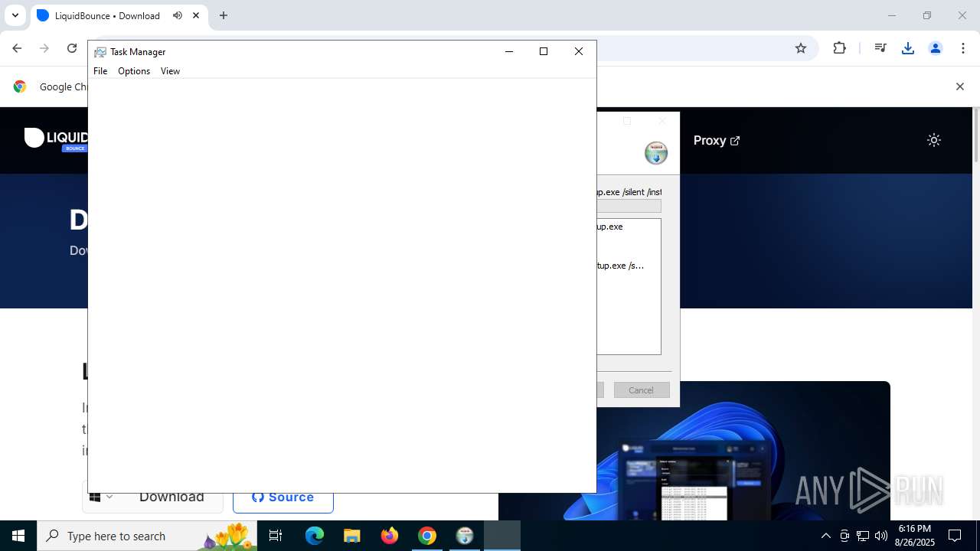Open Chrome media controls icon
The width and height of the screenshot is (980, 551).
coord(880,48)
